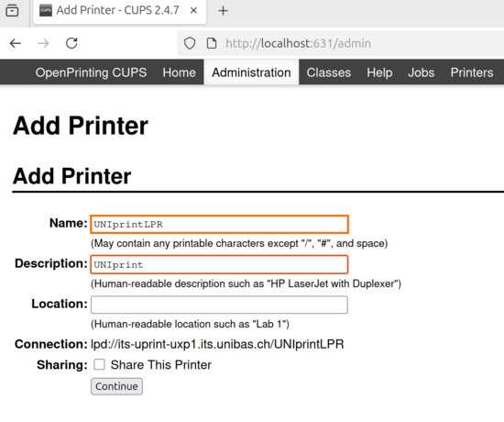Click the Continue button
This screenshot has height=422, width=504.
(116, 386)
